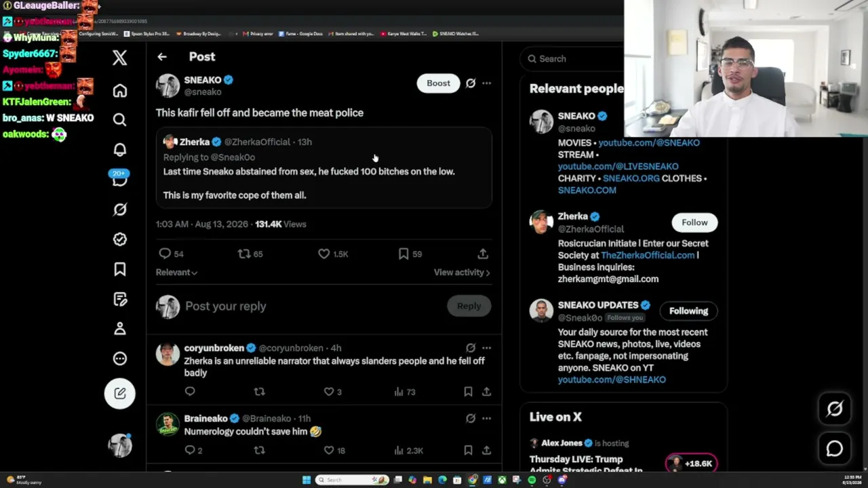Open the Windows Start button

[307, 480]
